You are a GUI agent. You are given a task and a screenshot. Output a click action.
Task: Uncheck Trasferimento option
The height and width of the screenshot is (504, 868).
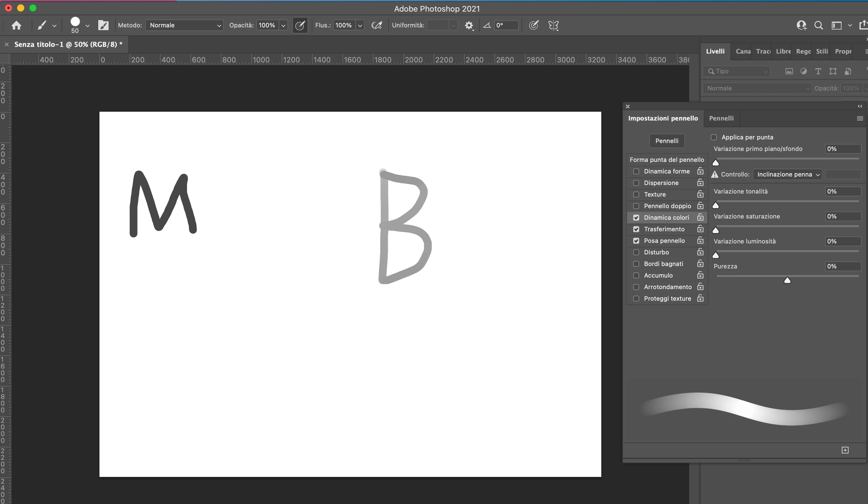[636, 229]
